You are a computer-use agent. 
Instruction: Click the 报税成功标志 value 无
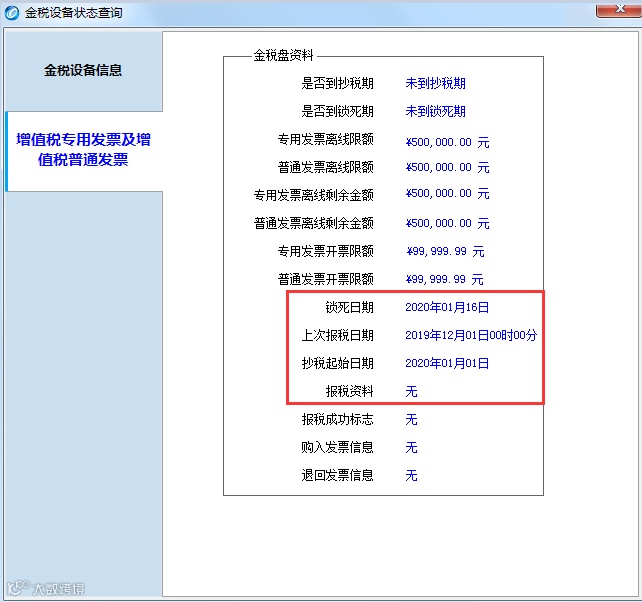411,419
